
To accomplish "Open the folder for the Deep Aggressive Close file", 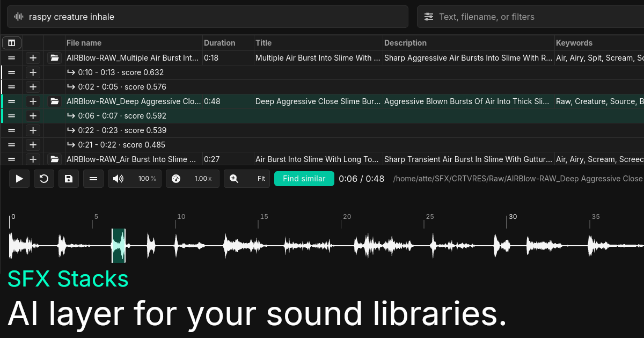I will 54,101.
